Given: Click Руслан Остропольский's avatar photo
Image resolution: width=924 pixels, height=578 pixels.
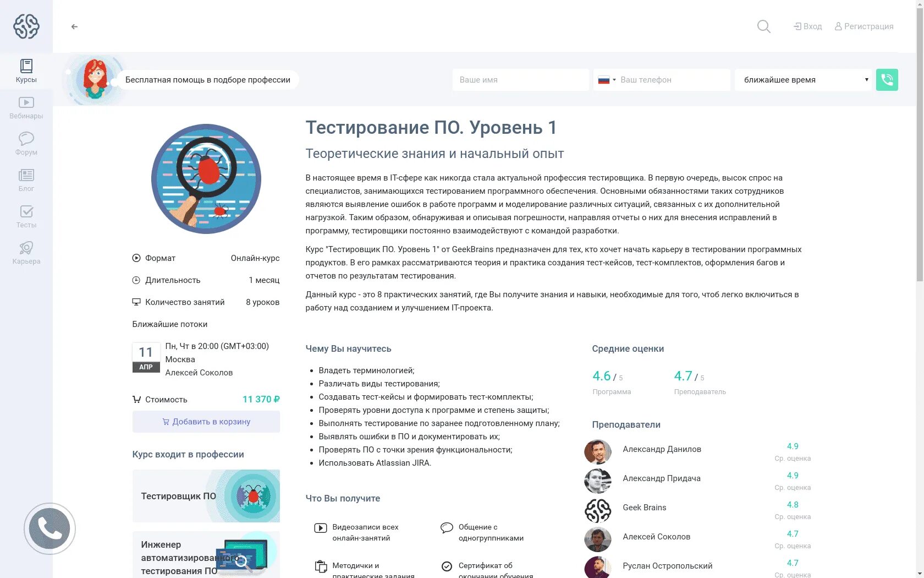Looking at the screenshot, I should [598, 568].
